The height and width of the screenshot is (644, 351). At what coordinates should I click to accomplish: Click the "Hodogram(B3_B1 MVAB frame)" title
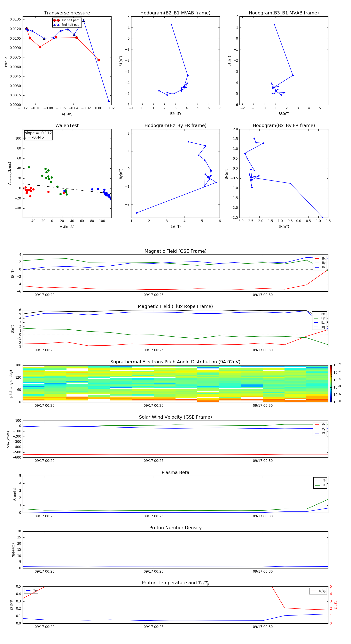[x=284, y=13]
